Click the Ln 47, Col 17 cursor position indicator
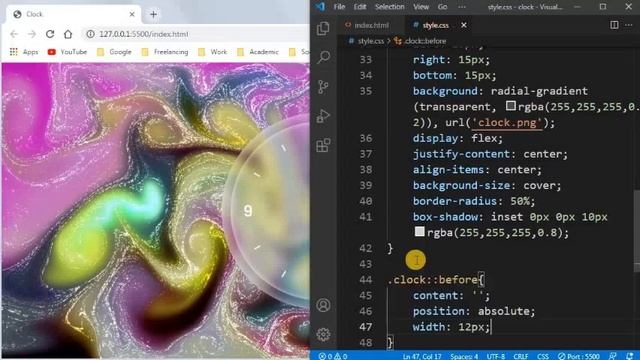The height and width of the screenshot is (360, 640). (422, 356)
